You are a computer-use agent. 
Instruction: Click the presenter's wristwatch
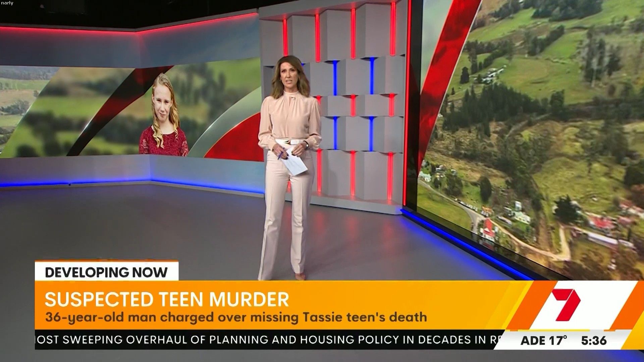pyautogui.click(x=306, y=145)
